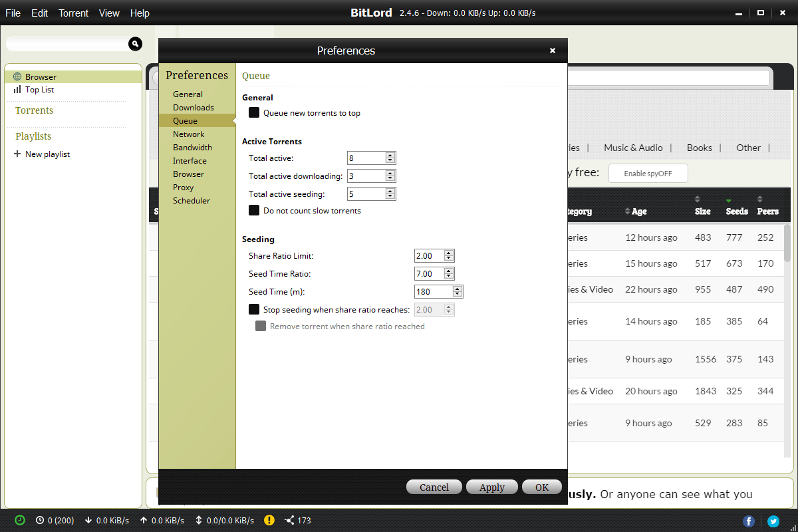Toggle Do not count slow torrents
This screenshot has width=798, height=532.
[254, 211]
